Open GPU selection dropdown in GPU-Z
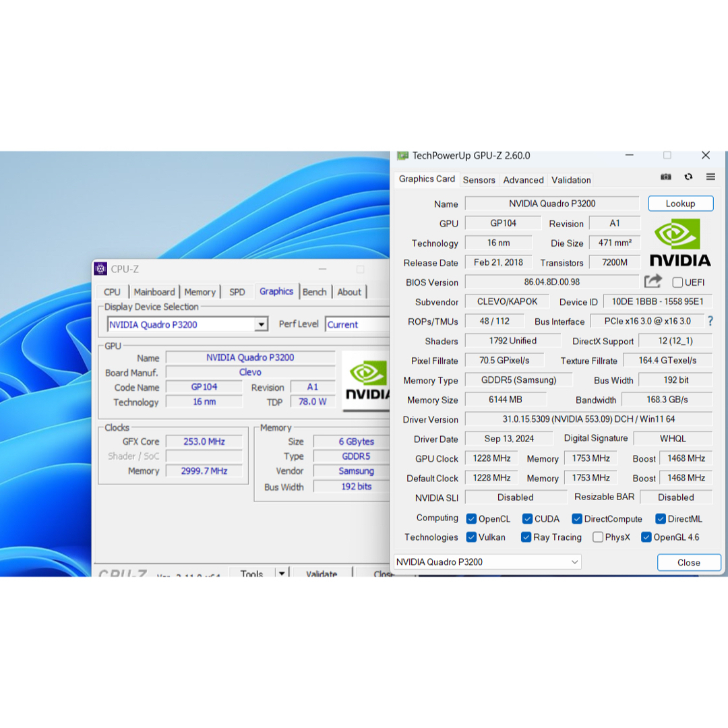This screenshot has width=728, height=728. 487,562
